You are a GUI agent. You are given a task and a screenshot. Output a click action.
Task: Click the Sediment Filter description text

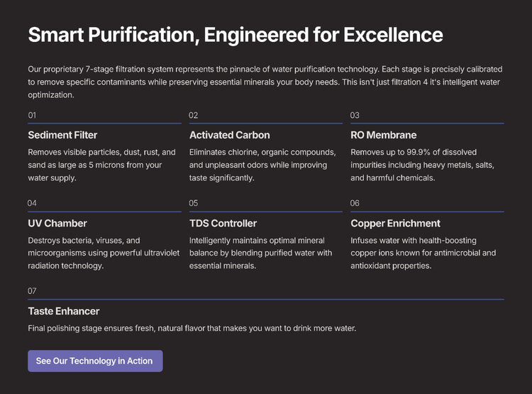coord(101,165)
